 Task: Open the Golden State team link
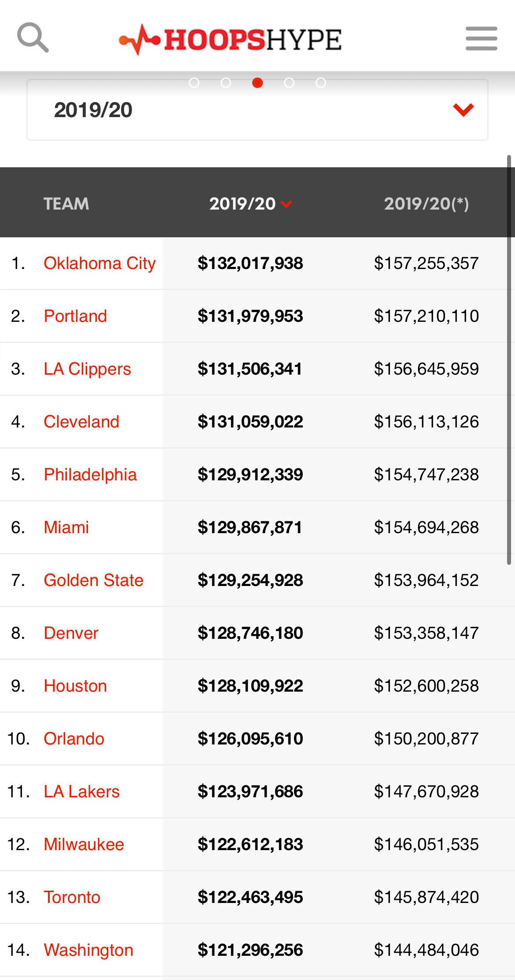[x=94, y=580]
